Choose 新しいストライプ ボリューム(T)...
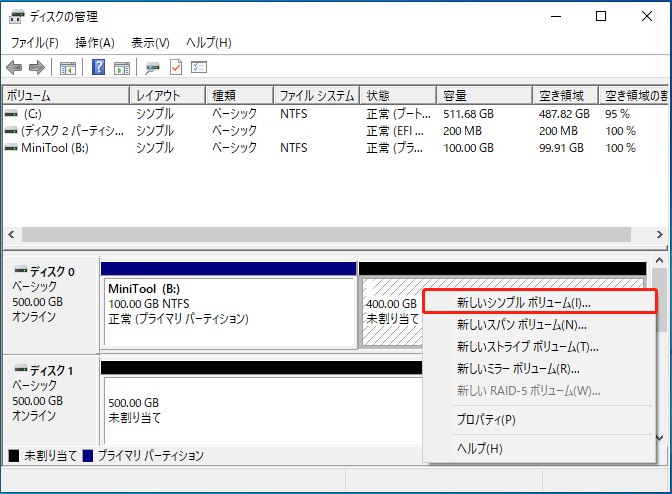Screen dimensions: 672x494 (540, 347)
